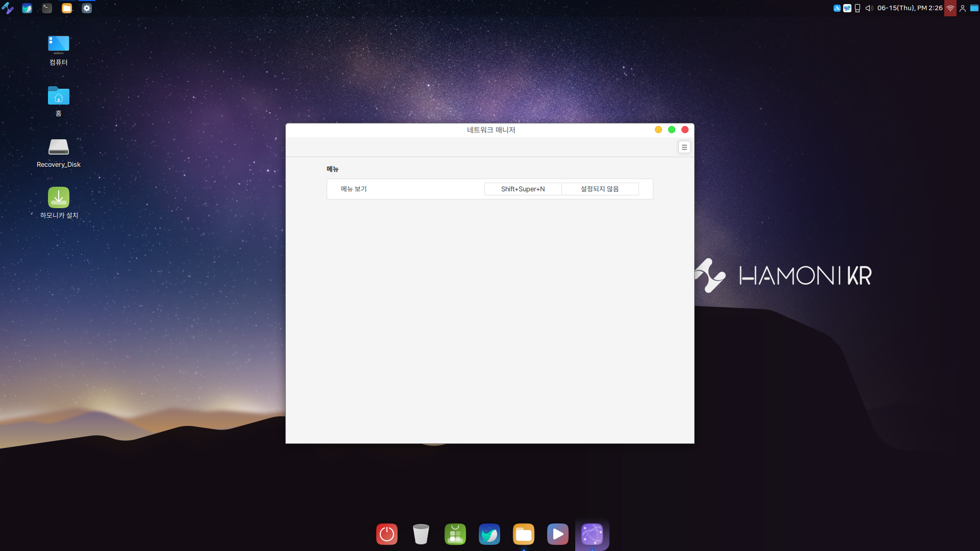Open the media player dock icon
The height and width of the screenshot is (551, 980).
click(x=558, y=534)
